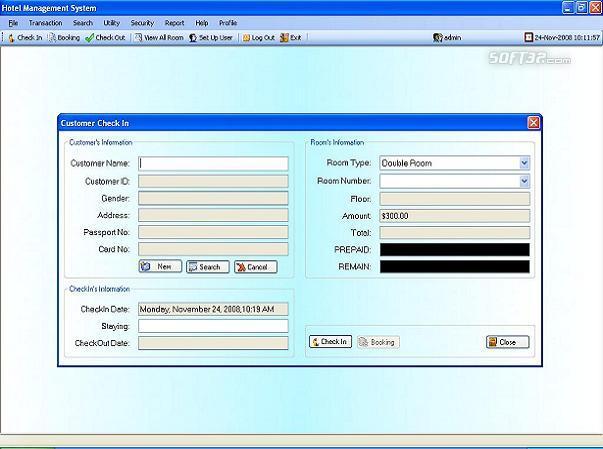Click the Close button in dialog
The height and width of the screenshot is (449, 603).
(508, 342)
